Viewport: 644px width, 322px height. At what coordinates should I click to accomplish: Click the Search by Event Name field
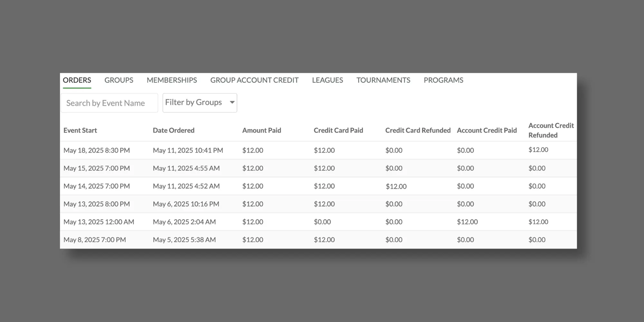pyautogui.click(x=109, y=103)
